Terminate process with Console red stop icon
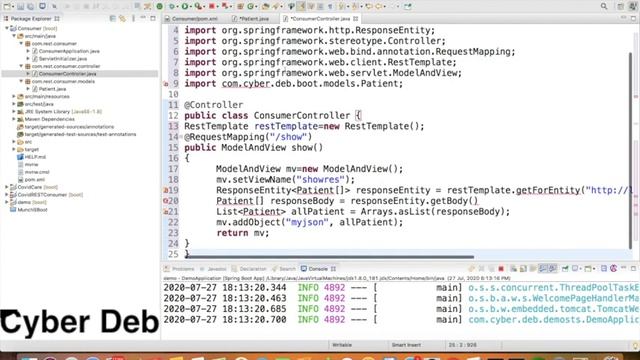The height and width of the screenshot is (360, 640). tap(501, 269)
